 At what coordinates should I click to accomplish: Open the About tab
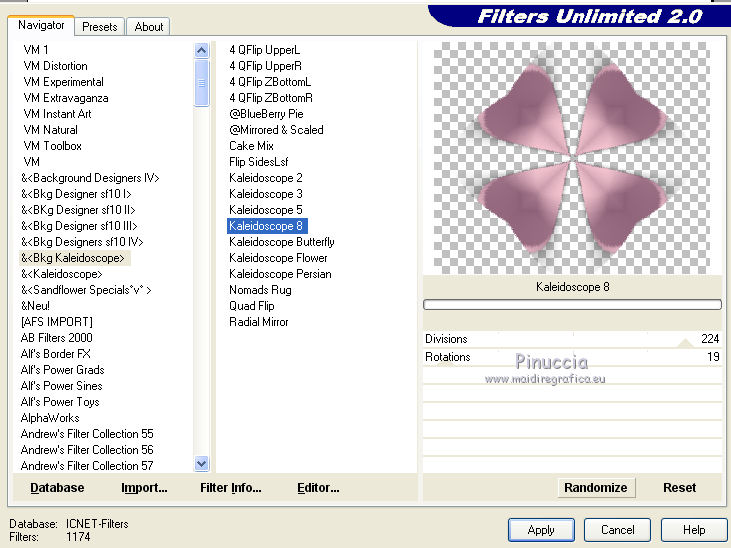point(149,27)
